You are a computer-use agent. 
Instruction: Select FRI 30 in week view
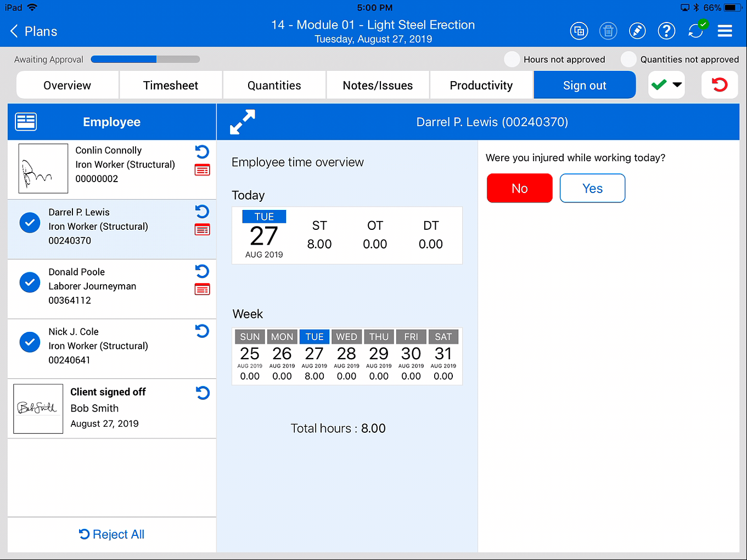tap(411, 355)
